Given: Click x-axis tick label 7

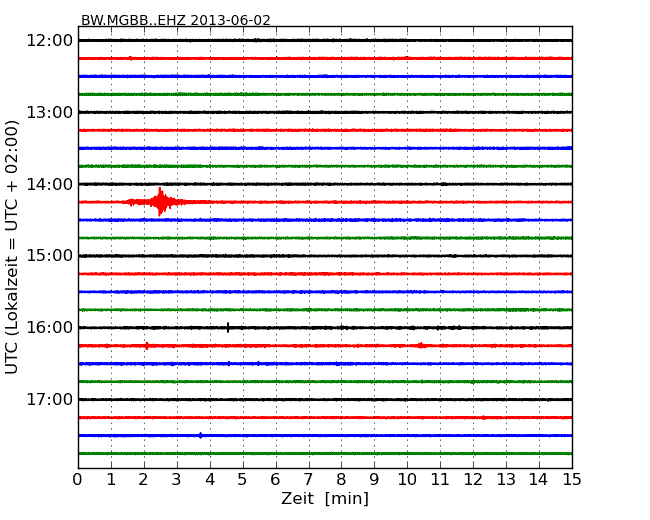Looking at the screenshot, I should [308, 479].
